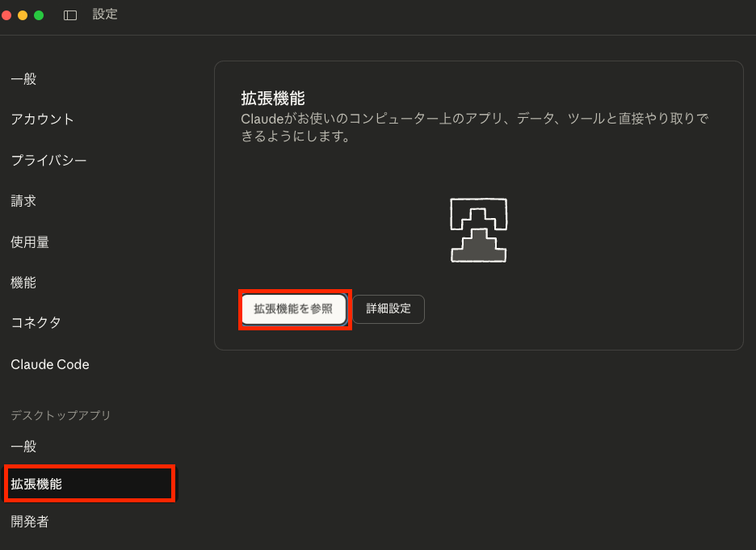Open the top 一般 settings section
Image resolution: width=756 pixels, height=550 pixels.
[x=23, y=79]
